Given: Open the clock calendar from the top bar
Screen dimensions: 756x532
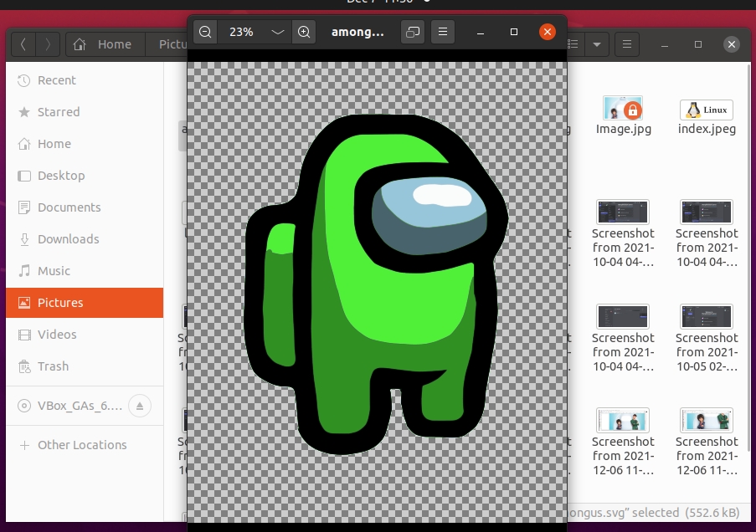Looking at the screenshot, I should (x=375, y=3).
